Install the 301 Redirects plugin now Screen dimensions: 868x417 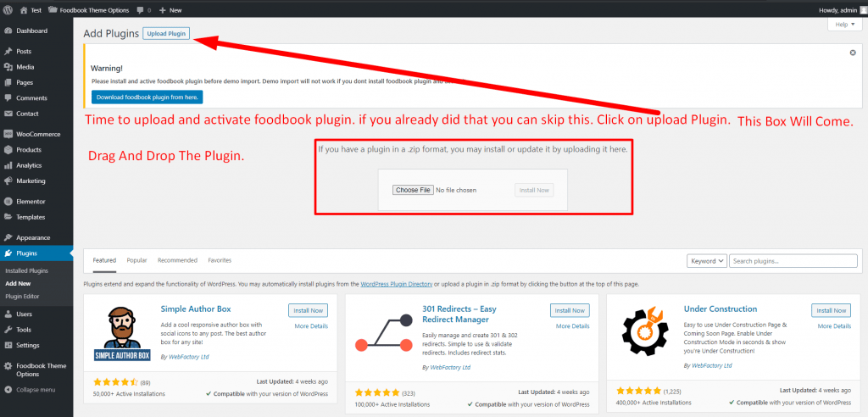pos(570,311)
